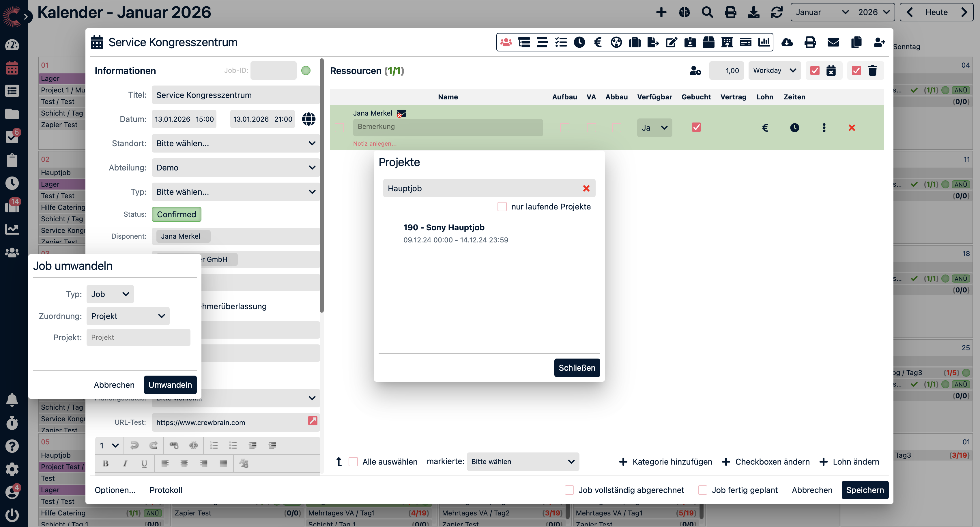Toggle Alle auswählen checkbox
Screen dimensions: 980x527
353,462
